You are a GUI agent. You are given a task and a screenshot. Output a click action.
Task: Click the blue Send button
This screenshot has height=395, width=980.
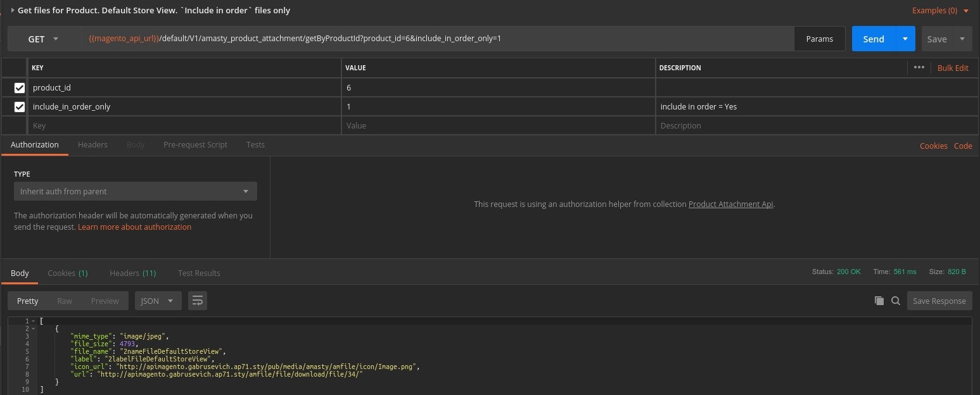tap(873, 39)
